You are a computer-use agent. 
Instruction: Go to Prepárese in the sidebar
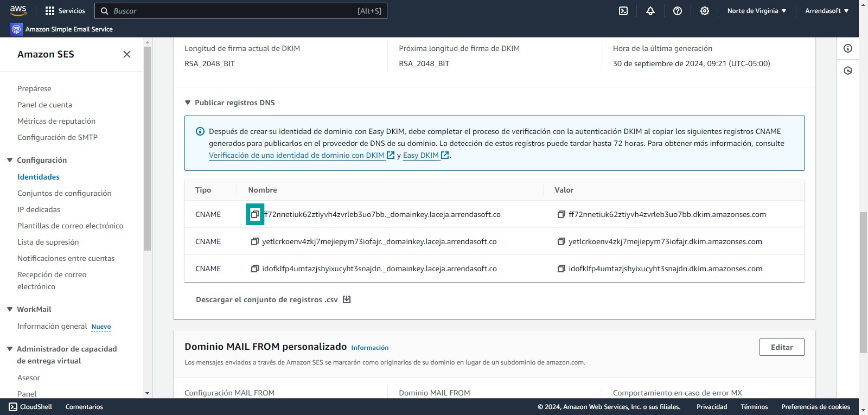[34, 88]
